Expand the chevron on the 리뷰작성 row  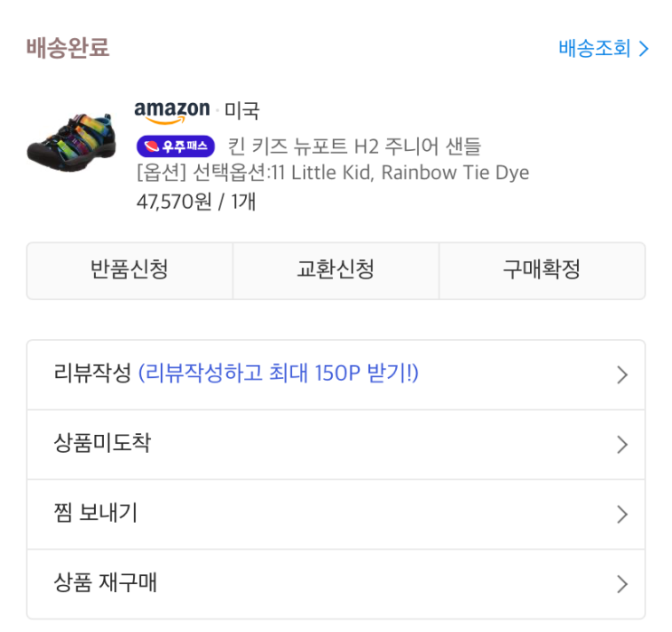point(621,375)
